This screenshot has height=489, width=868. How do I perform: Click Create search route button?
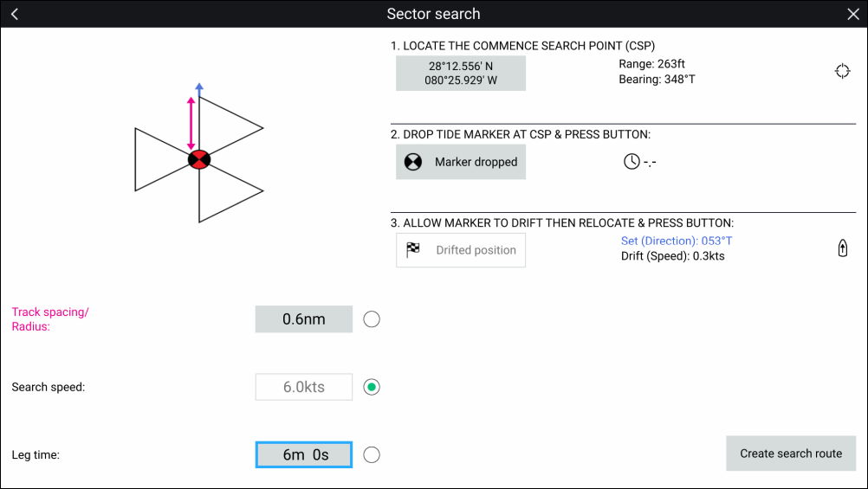click(790, 454)
